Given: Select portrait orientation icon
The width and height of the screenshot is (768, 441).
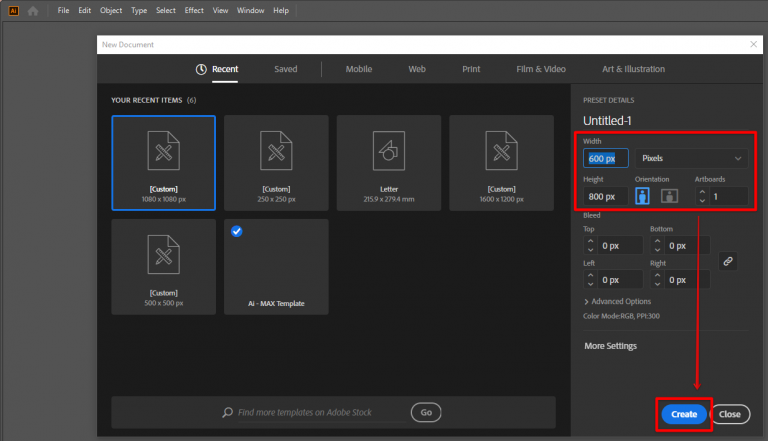Looking at the screenshot, I should (x=642, y=196).
